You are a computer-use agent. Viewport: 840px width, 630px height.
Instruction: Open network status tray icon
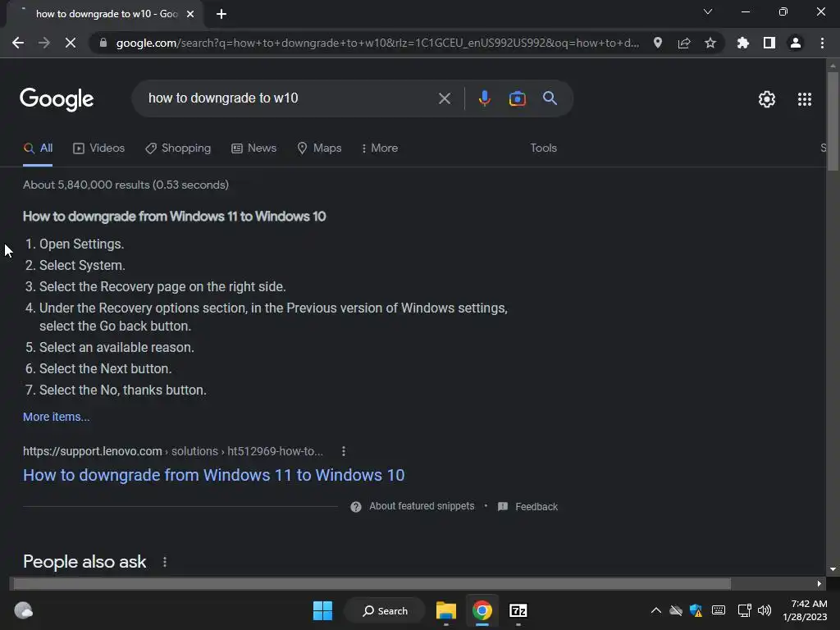tap(743, 610)
